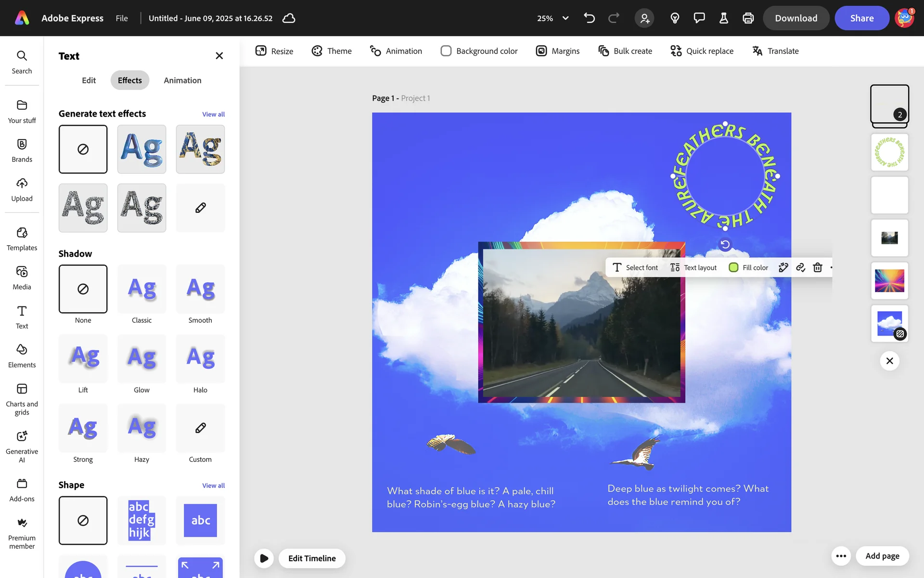Expand the 25% zoom level dropdown

[565, 18]
